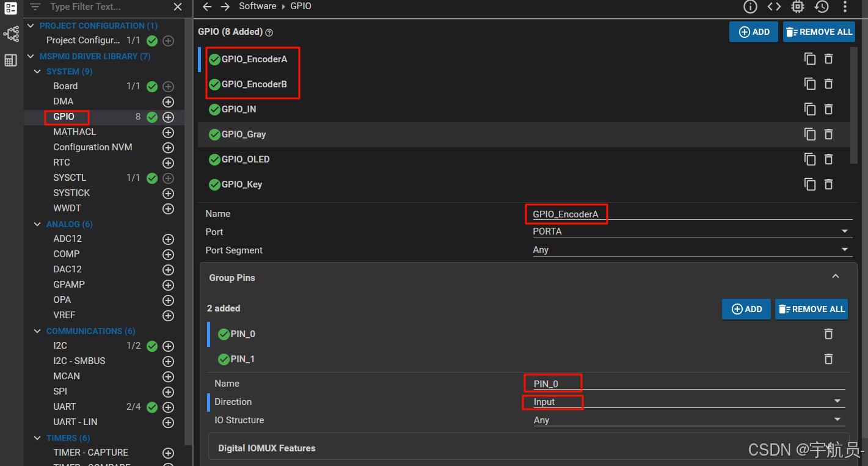Add a TIMER - CAPTURE instance
This screenshot has height=466, width=868.
coord(168,453)
